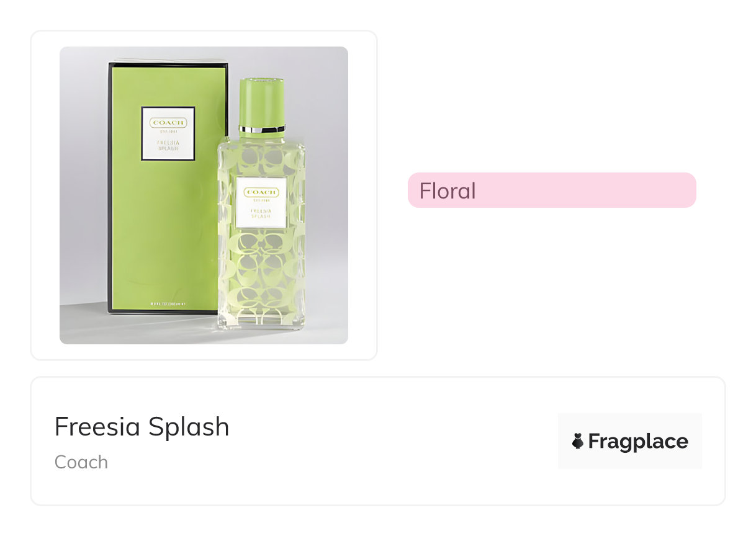Click the silver collar ring under the cap

tap(262, 129)
